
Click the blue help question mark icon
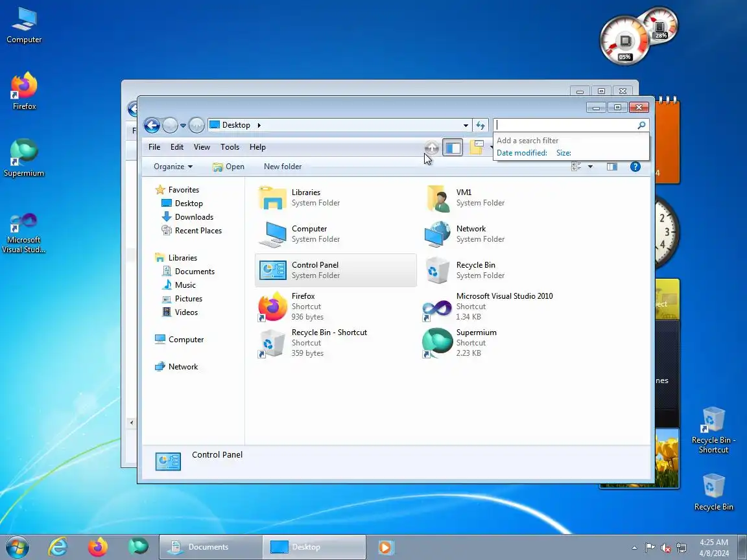click(x=635, y=167)
